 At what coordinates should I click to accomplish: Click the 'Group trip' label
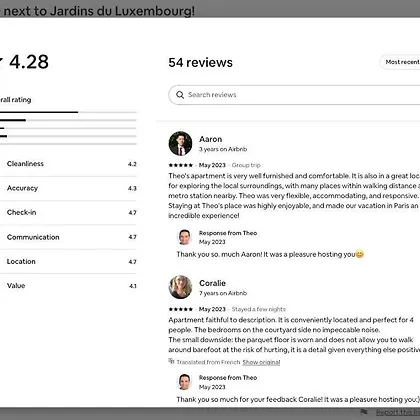(x=246, y=165)
